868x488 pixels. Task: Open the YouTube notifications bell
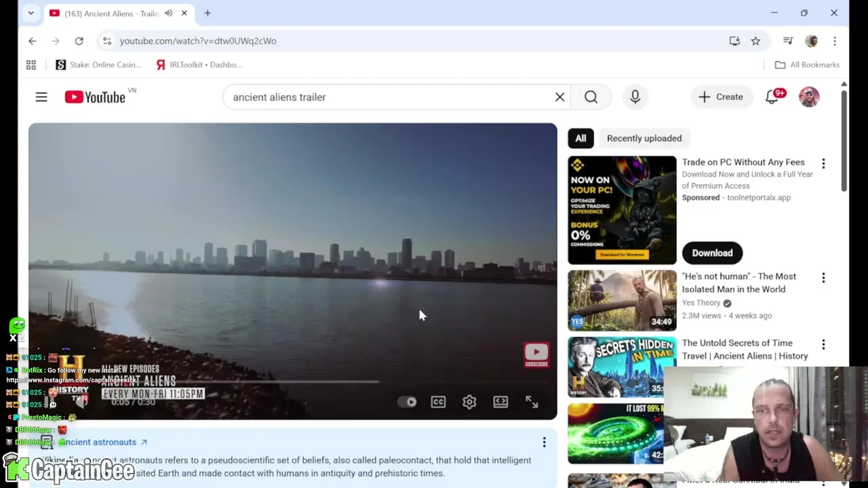pos(772,97)
